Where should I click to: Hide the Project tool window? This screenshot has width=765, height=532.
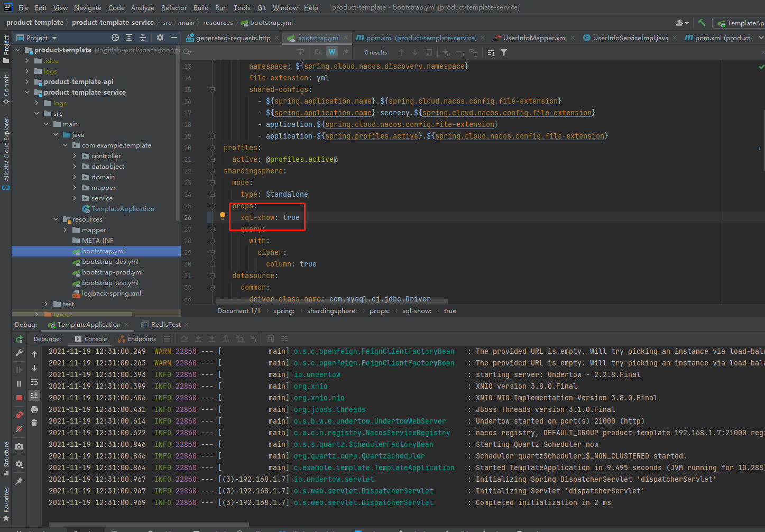[x=174, y=38]
